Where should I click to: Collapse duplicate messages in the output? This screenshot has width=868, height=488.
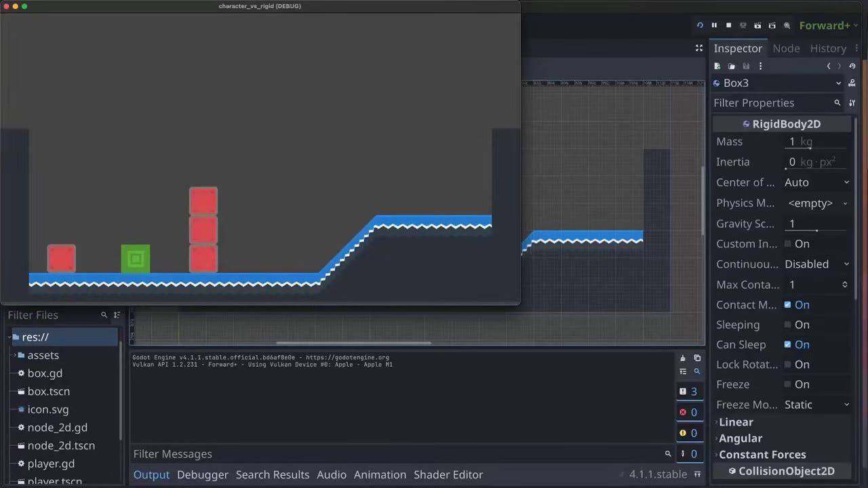[x=683, y=371]
